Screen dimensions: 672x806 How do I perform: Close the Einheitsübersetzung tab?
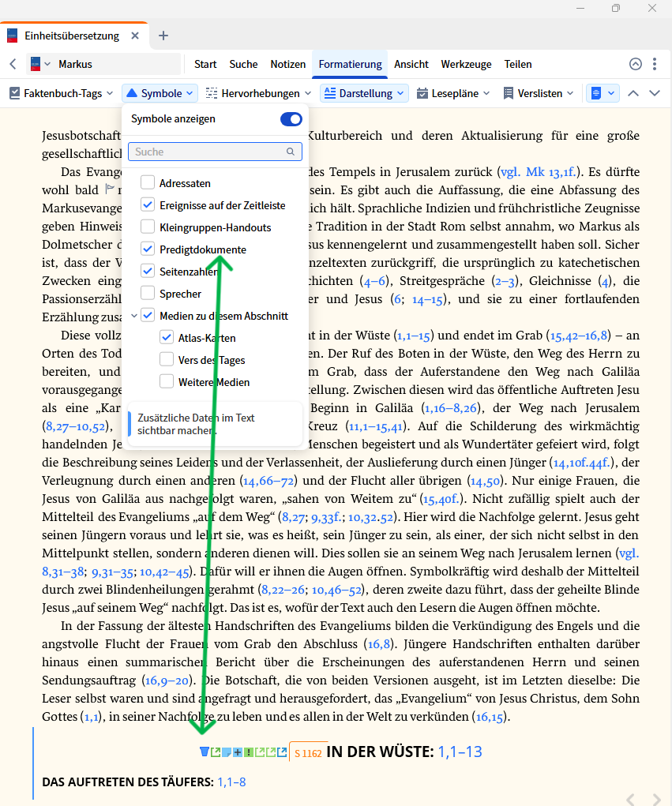[x=135, y=36]
